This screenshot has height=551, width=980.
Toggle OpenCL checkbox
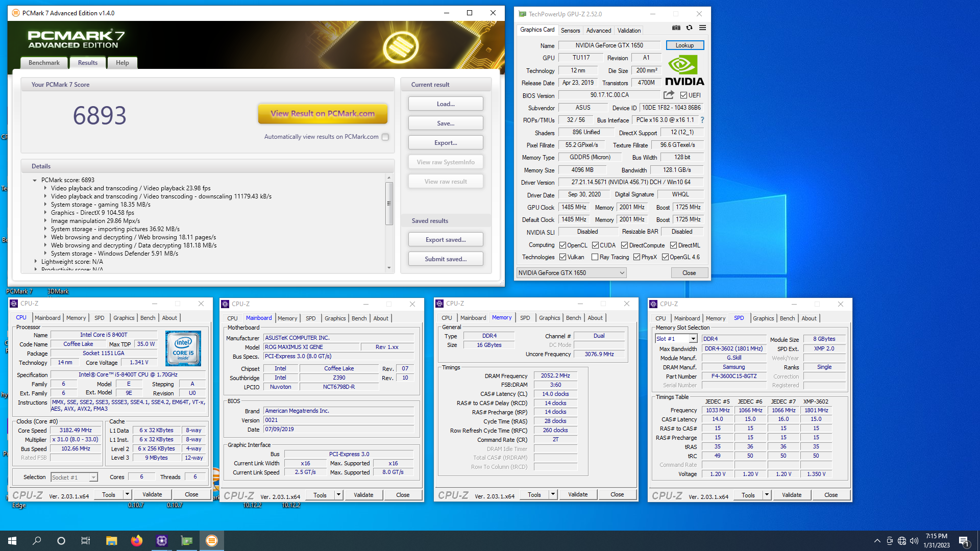(562, 245)
